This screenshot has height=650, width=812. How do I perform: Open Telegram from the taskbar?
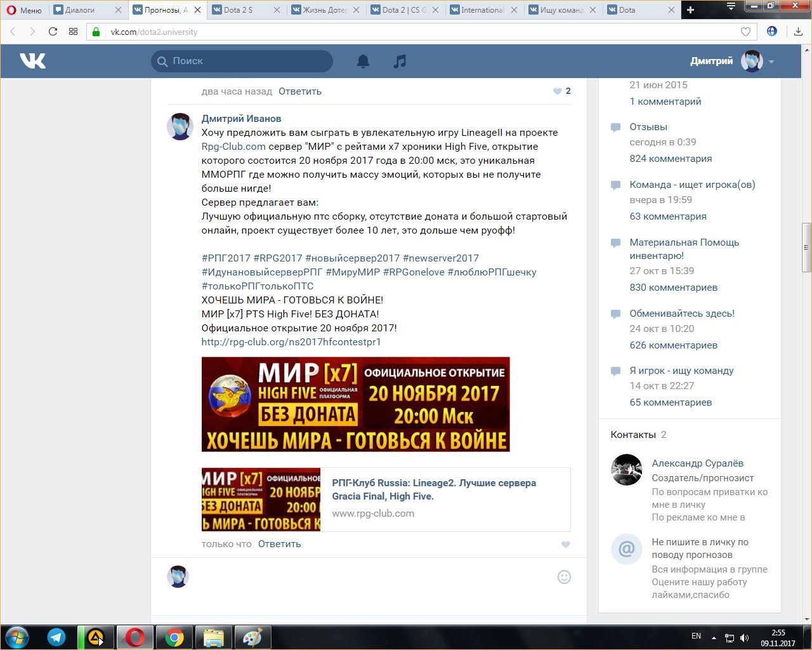pos(56,637)
